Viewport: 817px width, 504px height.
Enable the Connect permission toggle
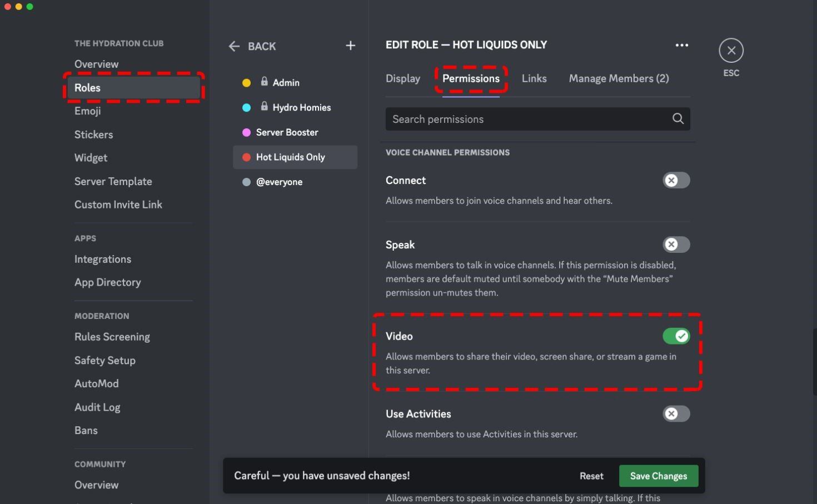click(x=676, y=181)
